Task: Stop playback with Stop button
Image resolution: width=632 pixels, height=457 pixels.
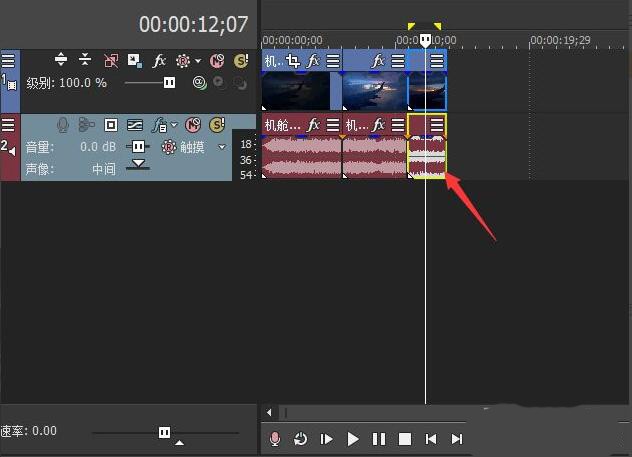Action: (405, 439)
